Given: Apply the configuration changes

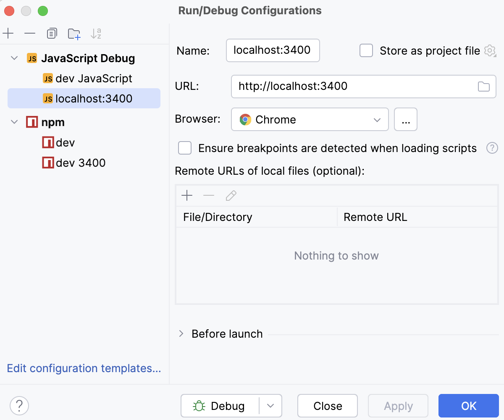Looking at the screenshot, I should [398, 406].
